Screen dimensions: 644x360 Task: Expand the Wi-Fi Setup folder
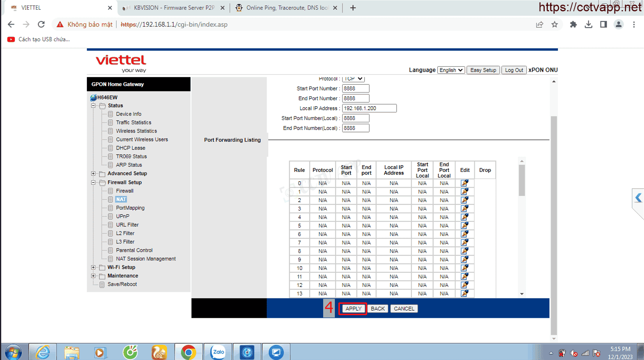(93, 267)
